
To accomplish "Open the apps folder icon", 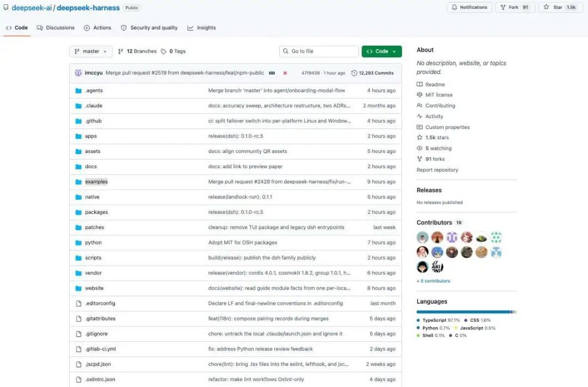I will click(78, 136).
